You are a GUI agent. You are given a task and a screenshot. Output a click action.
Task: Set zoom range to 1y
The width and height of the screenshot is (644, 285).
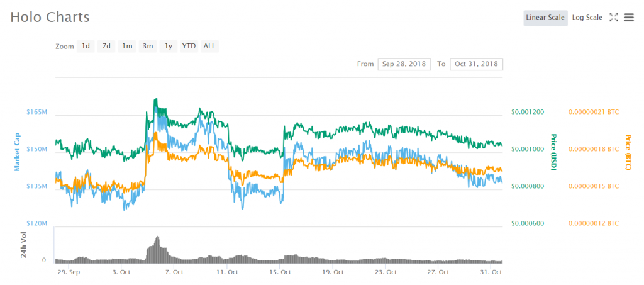pyautogui.click(x=169, y=46)
